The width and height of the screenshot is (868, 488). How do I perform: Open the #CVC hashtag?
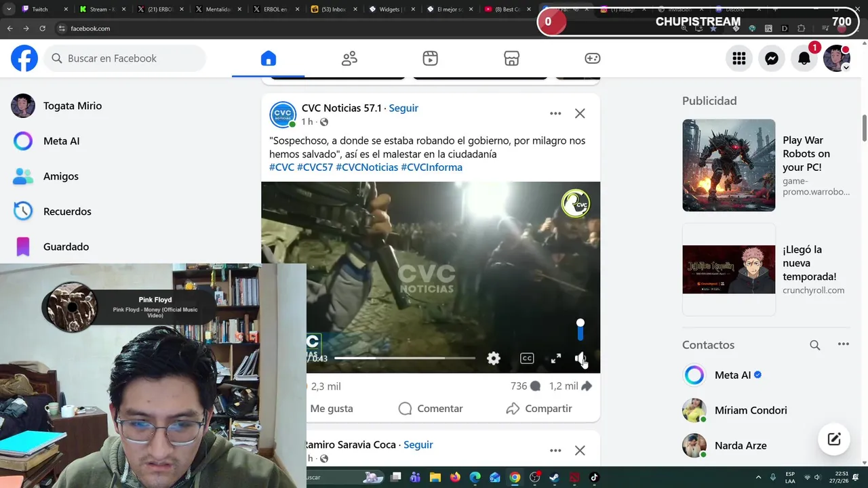tap(281, 167)
